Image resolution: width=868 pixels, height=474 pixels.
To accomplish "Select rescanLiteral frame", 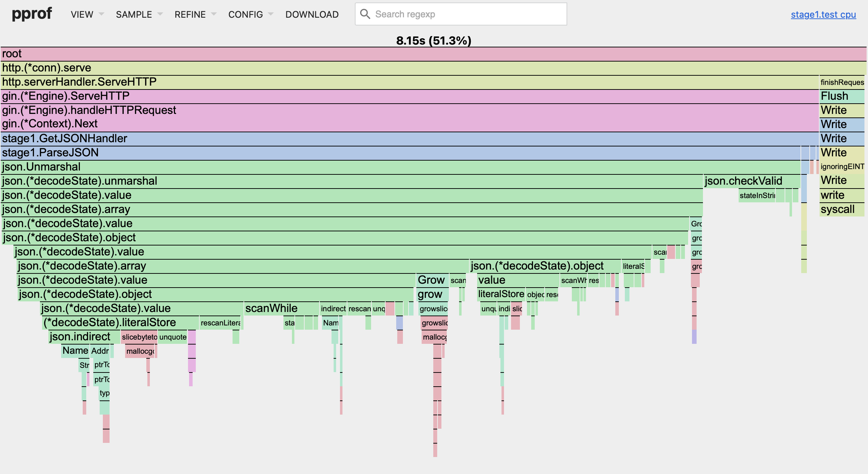I will pyautogui.click(x=221, y=323).
